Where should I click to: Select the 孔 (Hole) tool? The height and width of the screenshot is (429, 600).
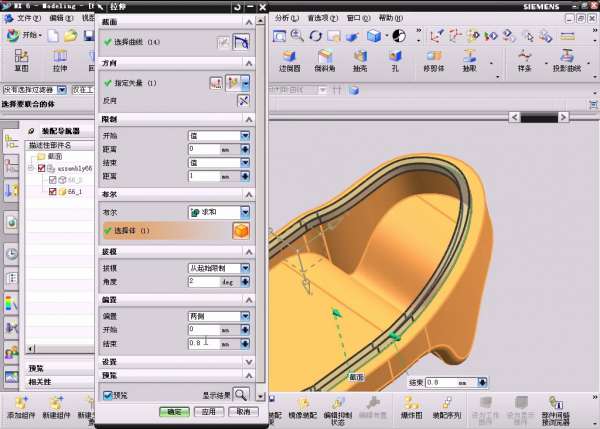pos(397,60)
